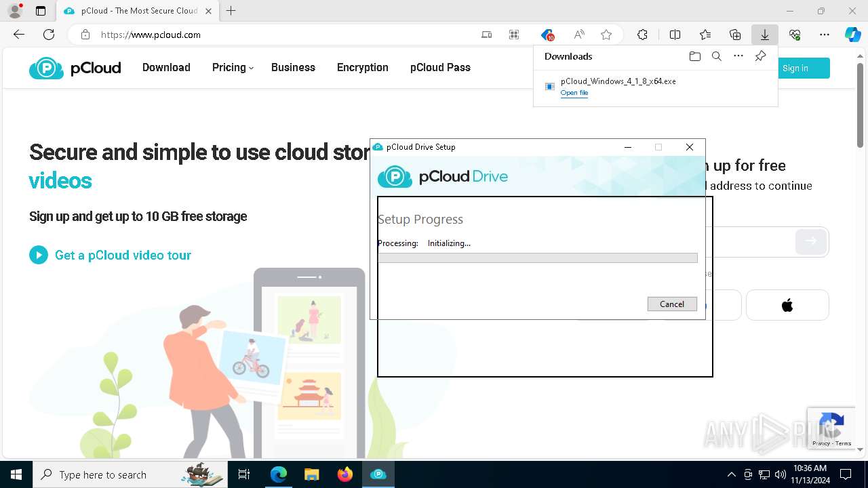Go back to previous page in Edge
868x488 pixels.
click(x=19, y=35)
